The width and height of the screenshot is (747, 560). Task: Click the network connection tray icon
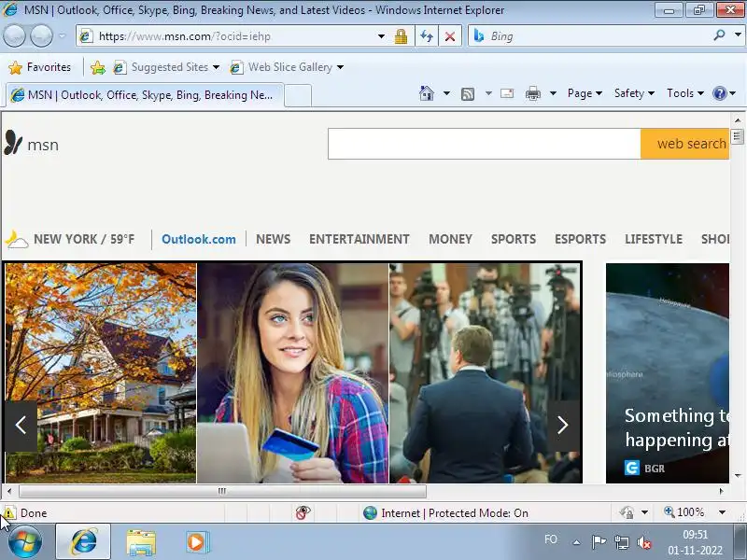click(x=622, y=542)
